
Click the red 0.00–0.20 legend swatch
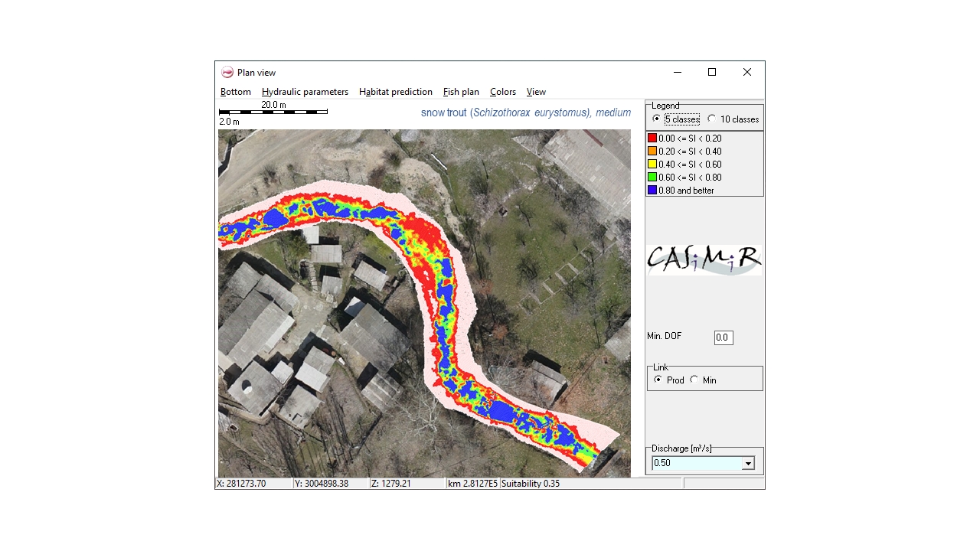652,139
